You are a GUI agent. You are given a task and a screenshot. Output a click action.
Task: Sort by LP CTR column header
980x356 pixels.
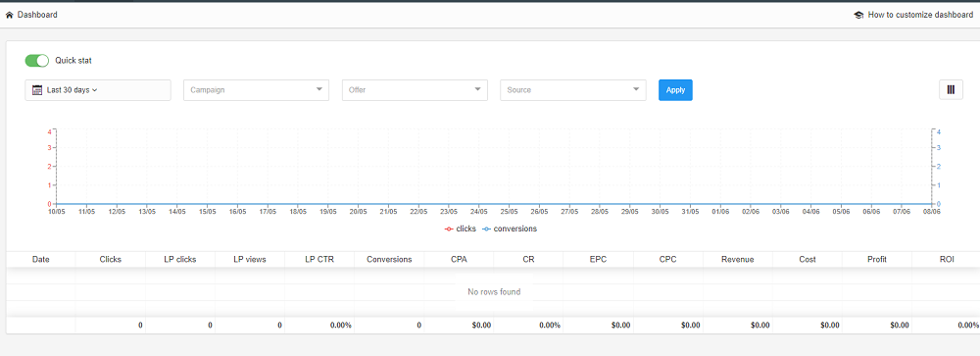[x=319, y=259]
